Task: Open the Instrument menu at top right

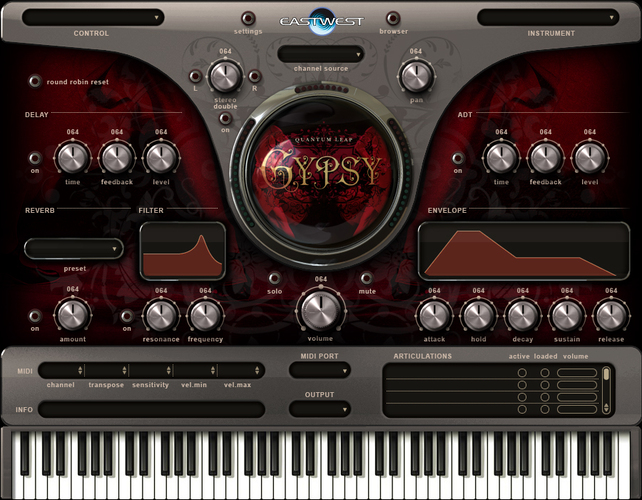Action: point(549,17)
